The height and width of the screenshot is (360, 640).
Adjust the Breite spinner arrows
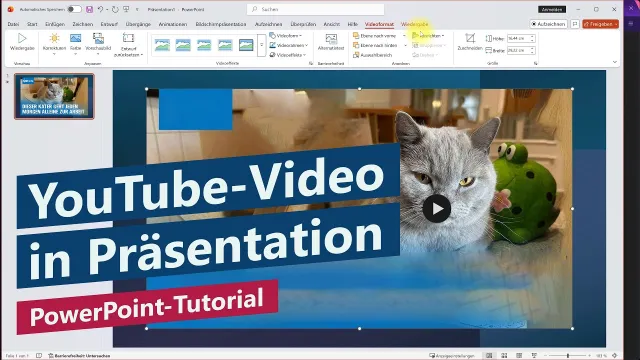[532, 51]
